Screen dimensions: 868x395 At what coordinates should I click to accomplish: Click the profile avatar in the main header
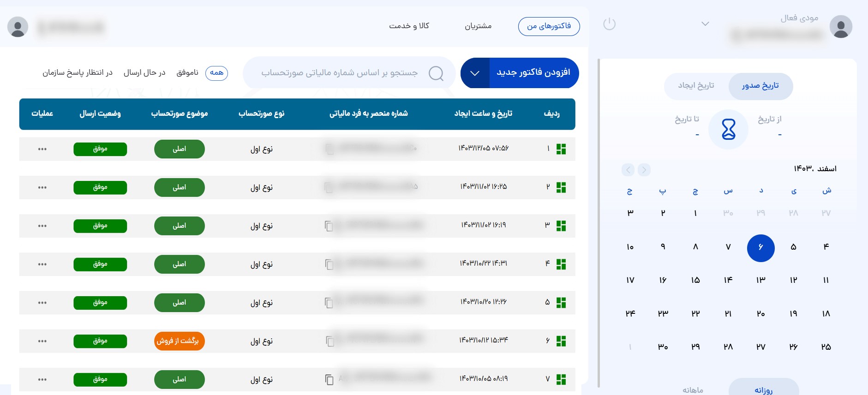pos(18,27)
